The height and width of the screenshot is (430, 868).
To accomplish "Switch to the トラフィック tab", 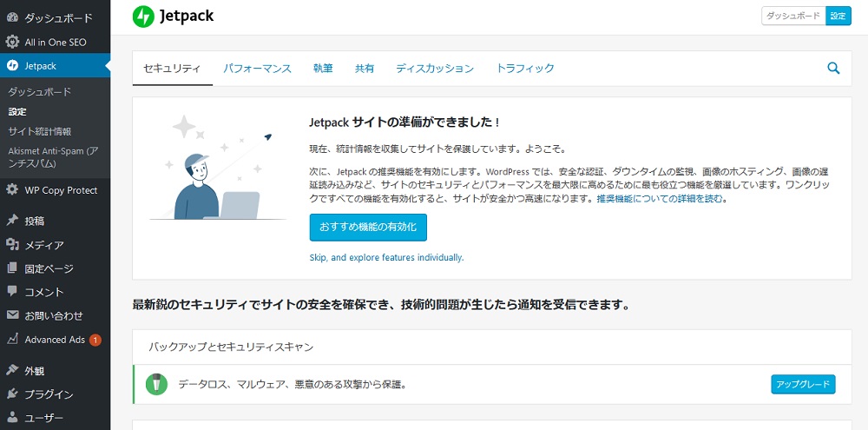I will pyautogui.click(x=525, y=69).
